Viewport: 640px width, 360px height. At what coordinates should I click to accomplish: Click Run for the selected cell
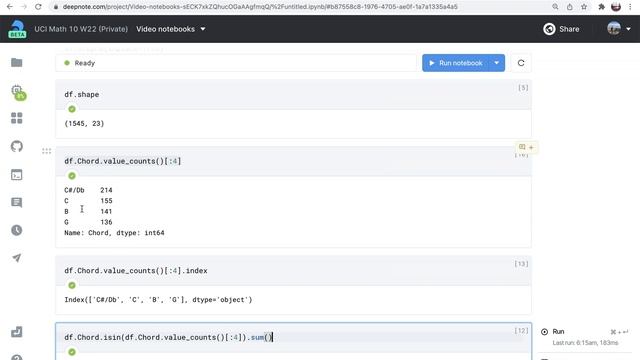click(x=553, y=331)
